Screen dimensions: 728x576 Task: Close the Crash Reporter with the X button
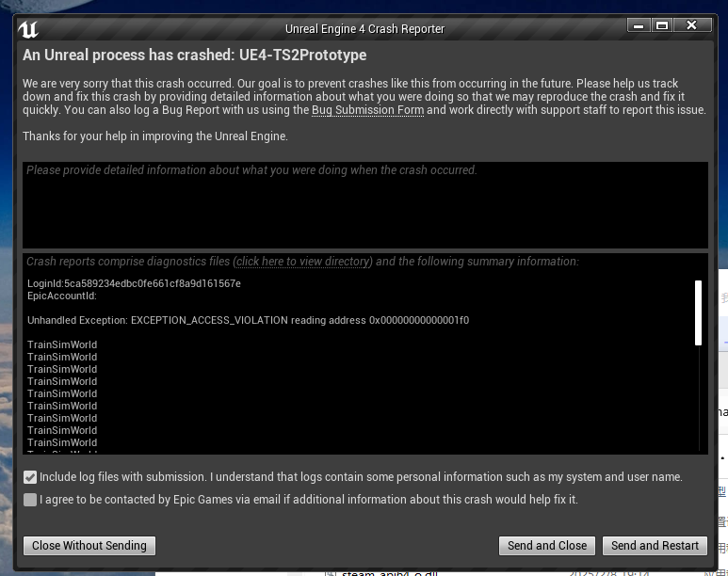692,25
